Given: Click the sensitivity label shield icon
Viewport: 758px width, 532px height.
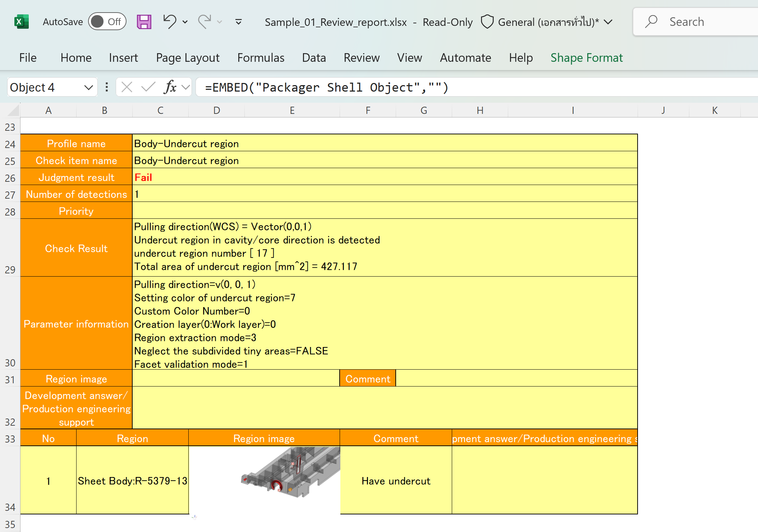Looking at the screenshot, I should point(487,22).
